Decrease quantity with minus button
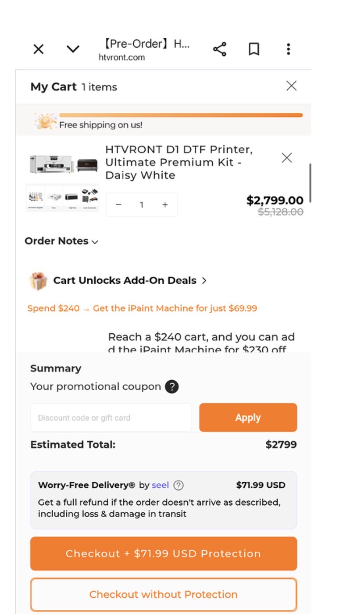This screenshot has width=364, height=614. coord(118,205)
